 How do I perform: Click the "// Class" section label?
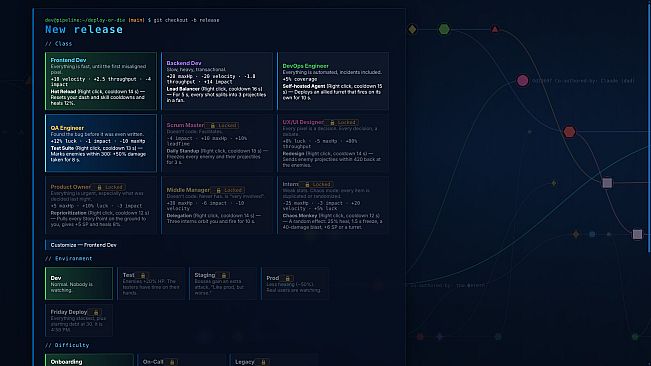[x=59, y=44]
